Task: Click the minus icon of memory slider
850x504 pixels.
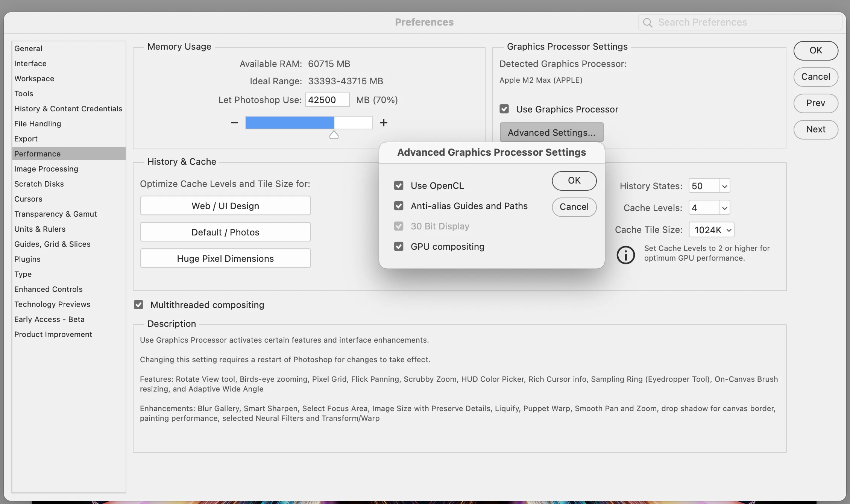Action: (234, 123)
